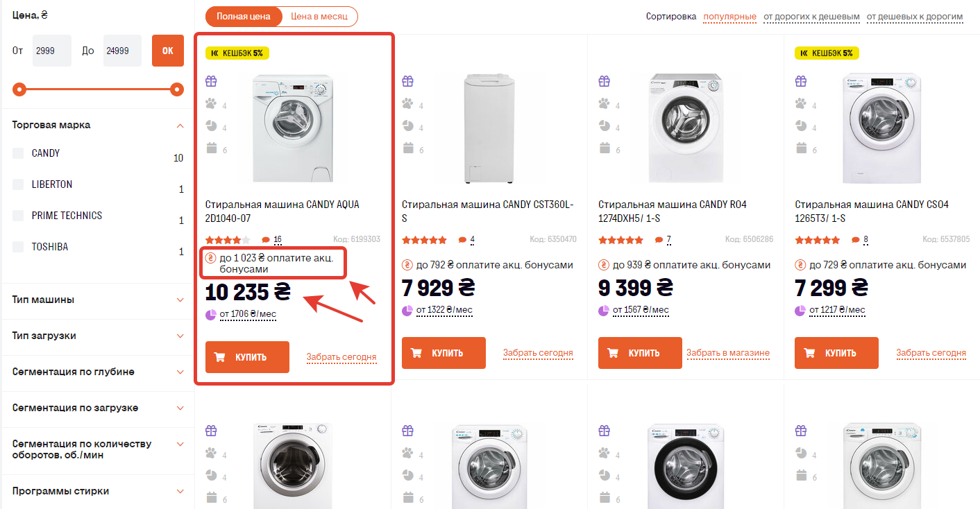The height and width of the screenshot is (509, 980).
Task: Tick the TOSHIBA brand checkbox
Action: [x=18, y=247]
